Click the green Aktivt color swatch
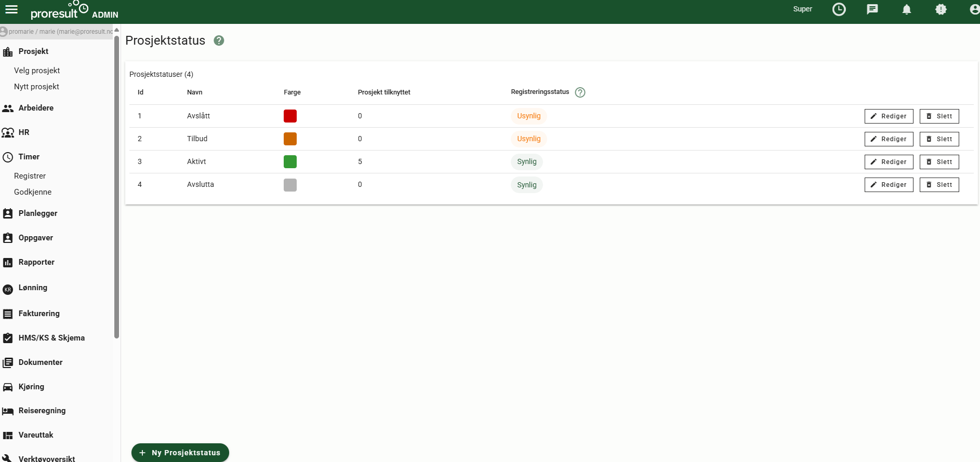 290,161
